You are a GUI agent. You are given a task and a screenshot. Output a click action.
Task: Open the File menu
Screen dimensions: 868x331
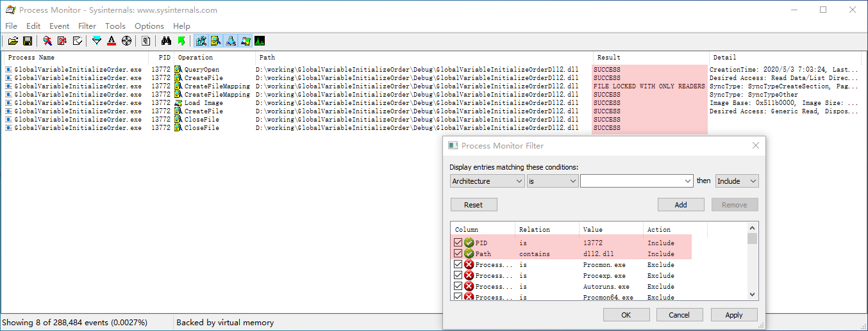pyautogui.click(x=11, y=26)
